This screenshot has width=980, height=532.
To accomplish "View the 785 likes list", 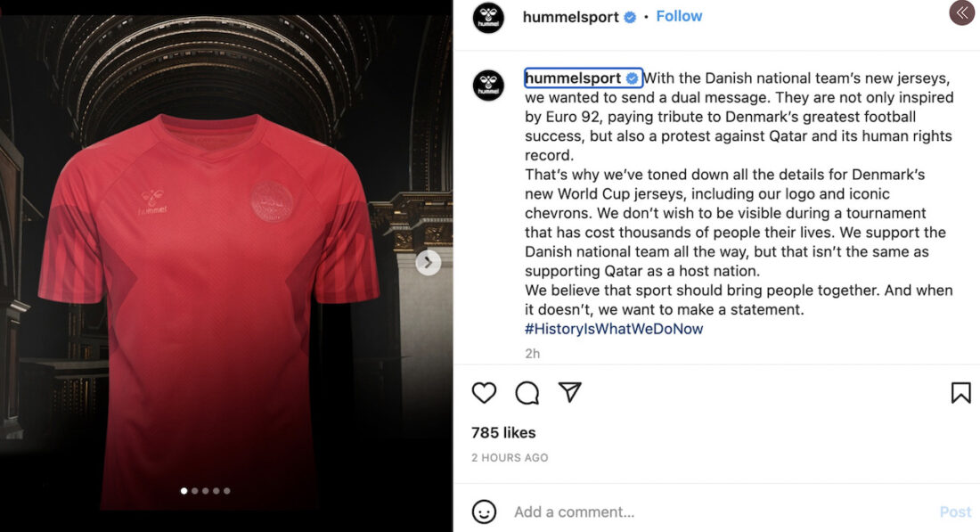I will coord(503,432).
